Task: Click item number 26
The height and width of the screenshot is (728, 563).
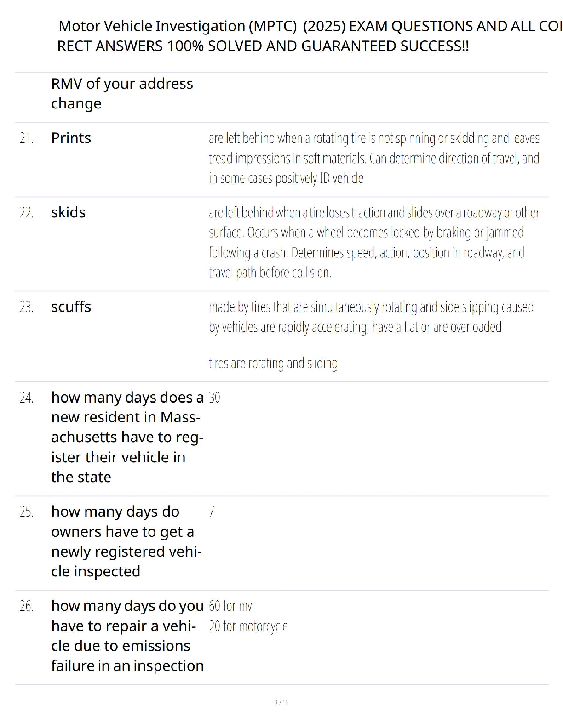Action: point(27,606)
